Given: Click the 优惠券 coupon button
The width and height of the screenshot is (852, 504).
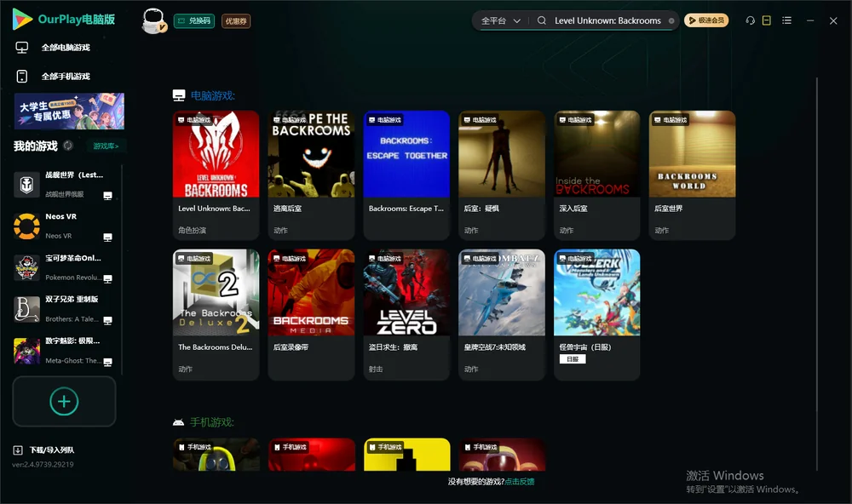Looking at the screenshot, I should point(236,21).
